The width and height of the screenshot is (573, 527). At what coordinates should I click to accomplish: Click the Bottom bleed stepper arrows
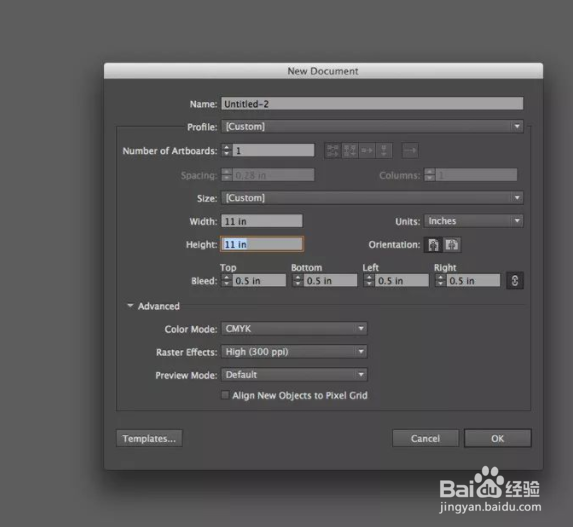point(298,281)
